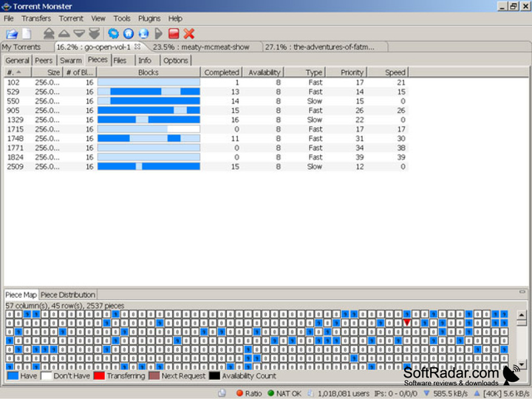Click the move up arrow icon
Viewport: 532px width, 399px height.
coord(64,33)
